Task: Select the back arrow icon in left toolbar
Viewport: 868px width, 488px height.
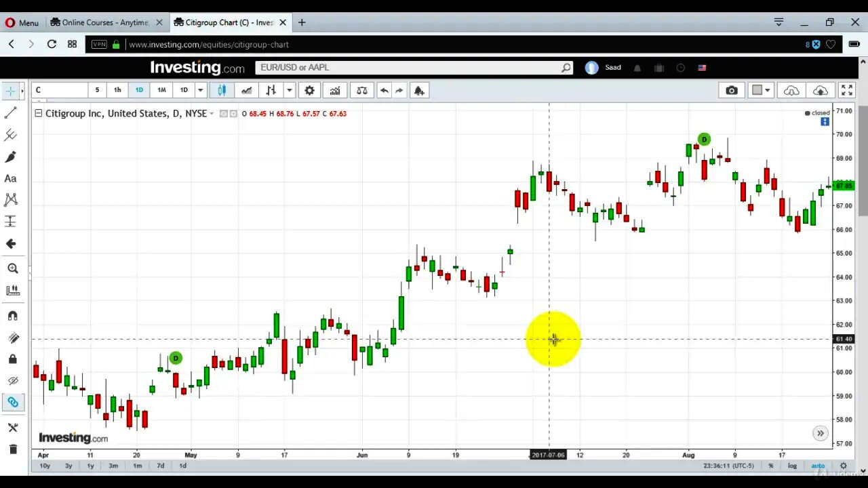Action: (x=11, y=243)
